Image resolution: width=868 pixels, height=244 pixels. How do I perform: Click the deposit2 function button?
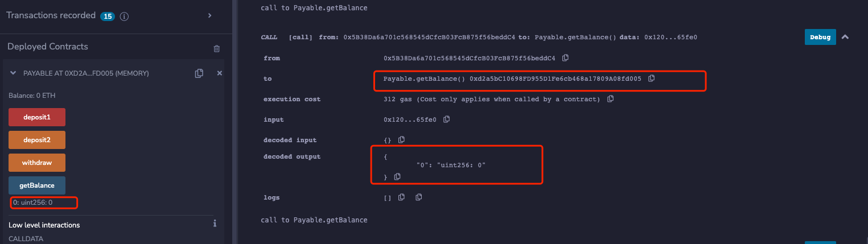pos(37,140)
